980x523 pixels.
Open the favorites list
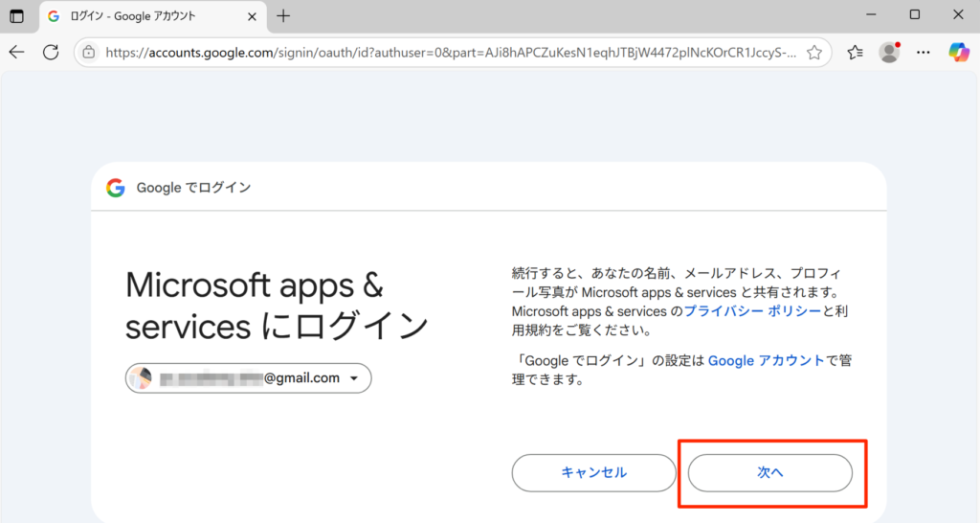pos(855,53)
